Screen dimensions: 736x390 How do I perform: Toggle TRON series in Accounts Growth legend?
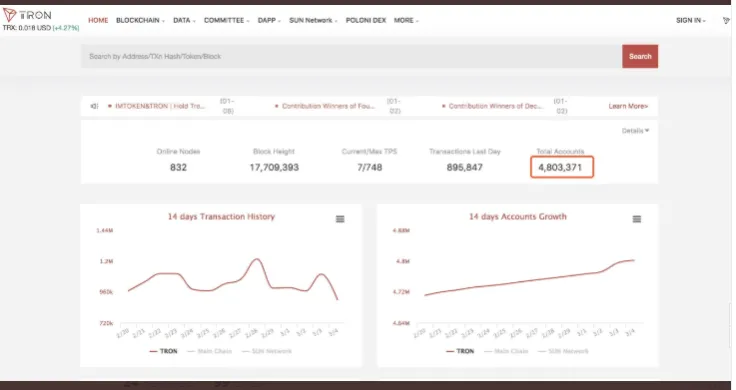[460, 351]
